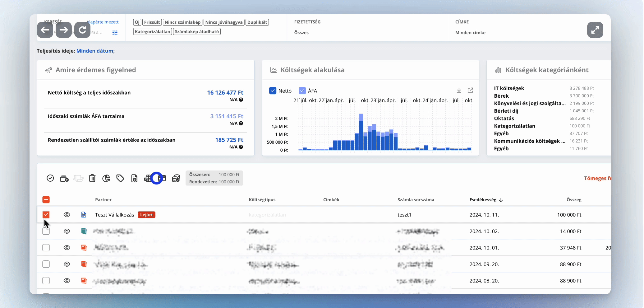This screenshot has height=308, width=644.
Task: Click the help icon under 185 725 Ft
Action: (x=241, y=147)
